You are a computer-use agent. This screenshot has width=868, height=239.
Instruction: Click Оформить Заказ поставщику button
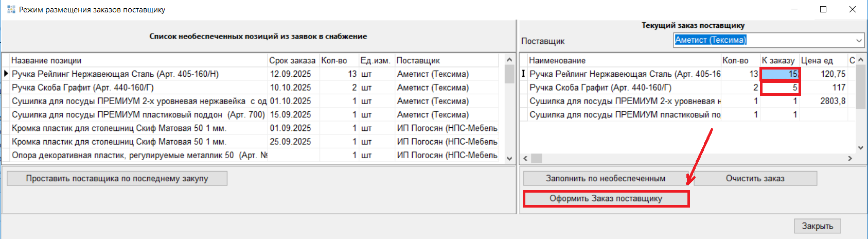606,199
